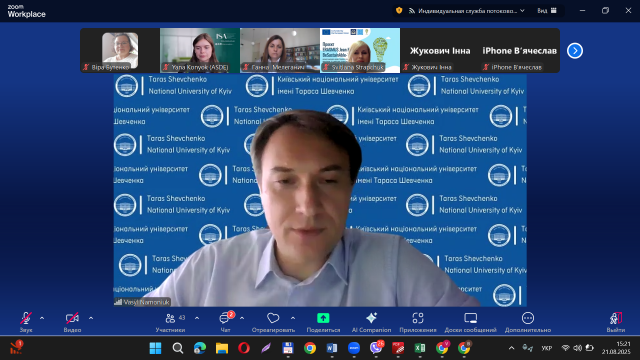
Task: Open the floppy disk app in taskbar
Action: tap(288, 348)
